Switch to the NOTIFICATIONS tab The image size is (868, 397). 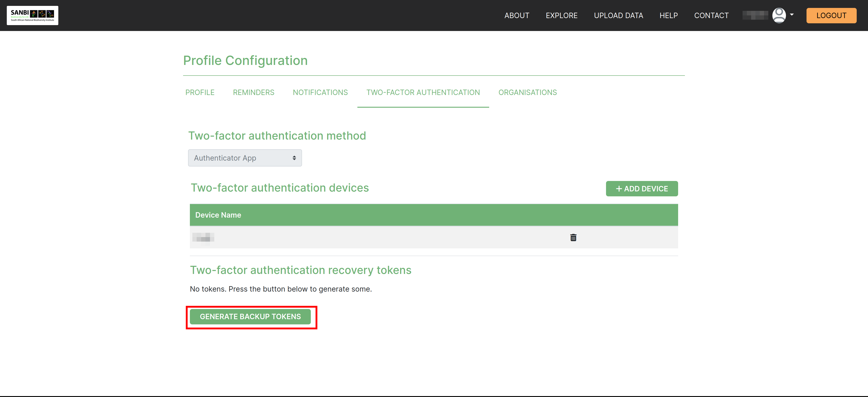tap(321, 93)
